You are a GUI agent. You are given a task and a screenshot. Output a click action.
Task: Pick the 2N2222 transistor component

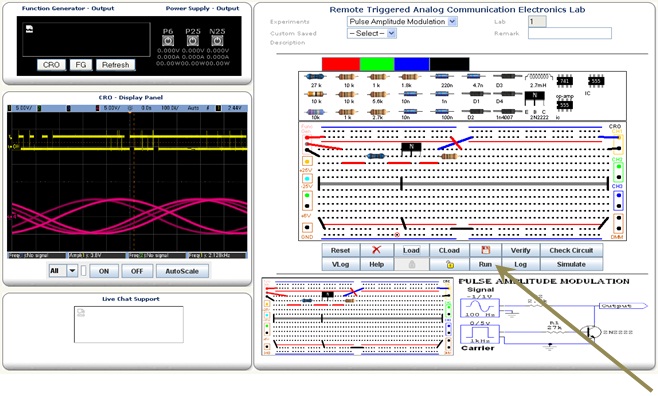click(x=535, y=99)
